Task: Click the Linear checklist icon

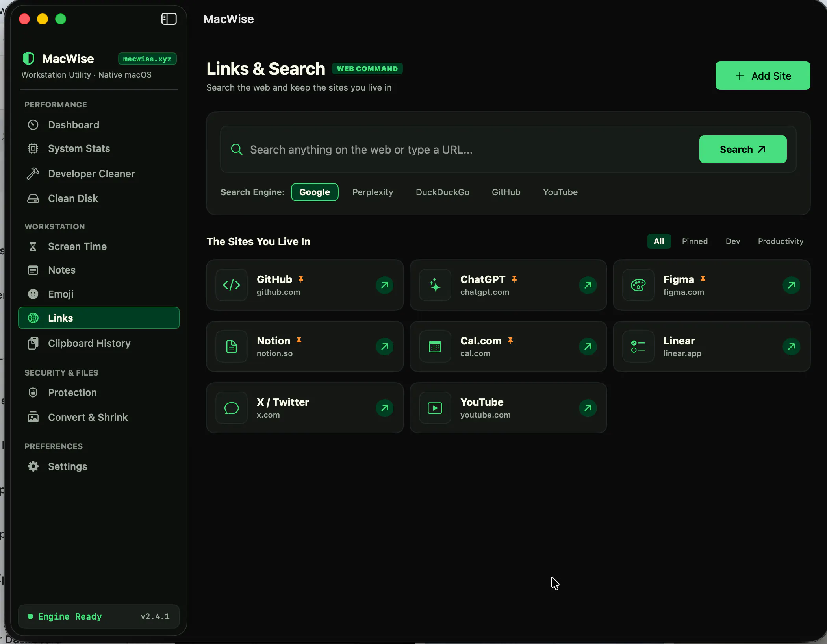Action: click(638, 346)
